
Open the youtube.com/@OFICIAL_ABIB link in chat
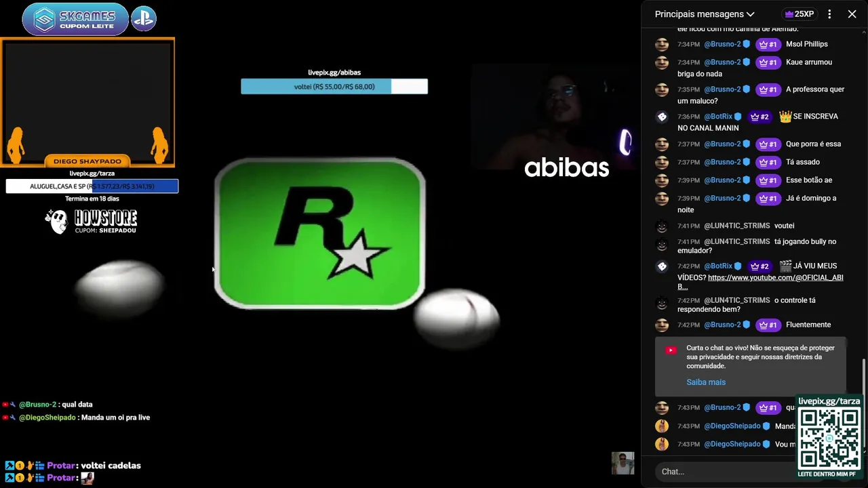775,278
